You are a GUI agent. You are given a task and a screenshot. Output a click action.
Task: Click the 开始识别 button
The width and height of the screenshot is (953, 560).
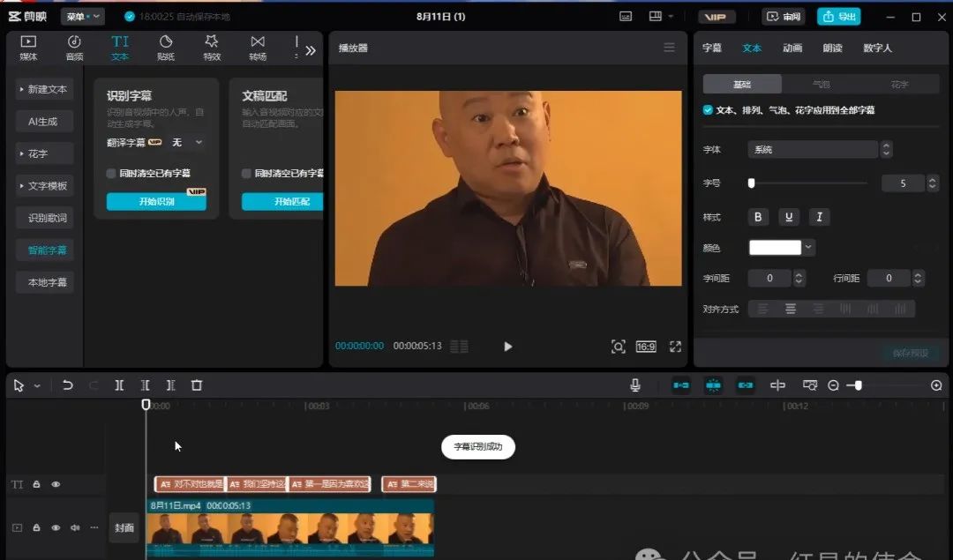[x=156, y=202]
